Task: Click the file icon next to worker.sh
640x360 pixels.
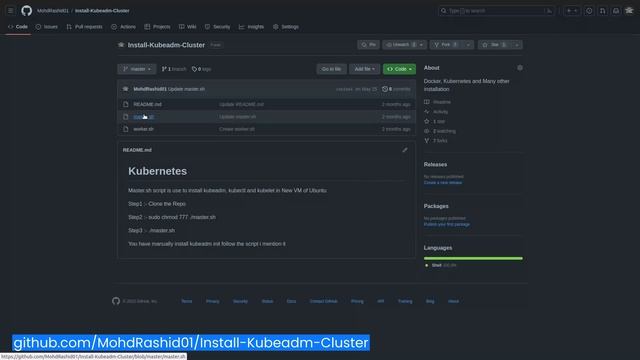Action: pos(126,129)
